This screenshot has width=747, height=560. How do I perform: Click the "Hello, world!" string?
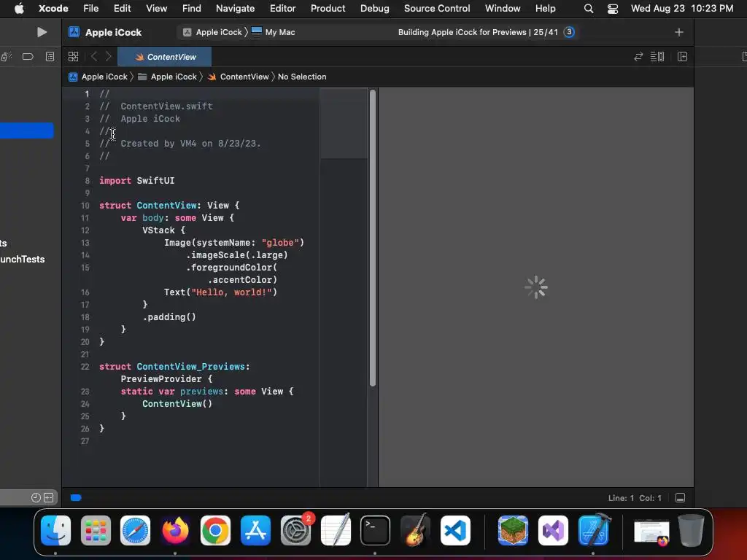(x=231, y=292)
